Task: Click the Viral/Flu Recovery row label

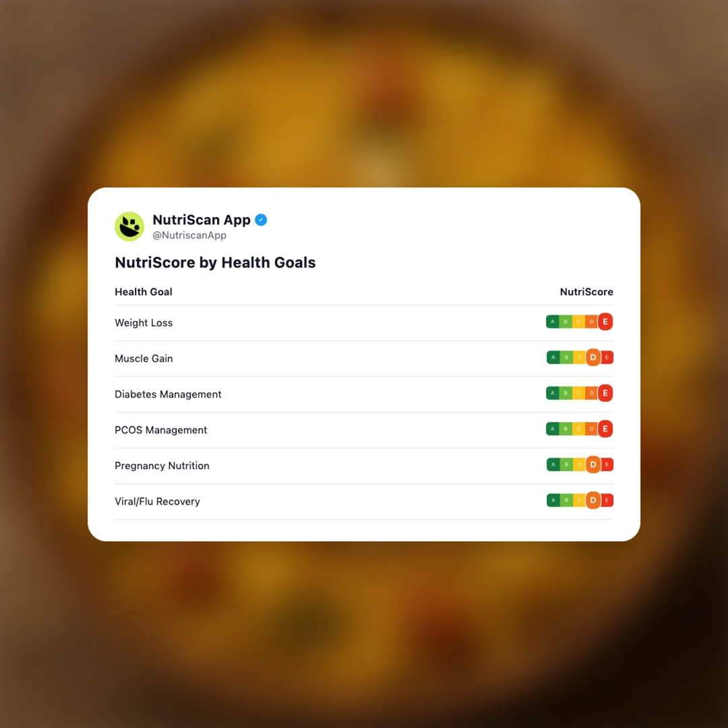Action: point(157,502)
